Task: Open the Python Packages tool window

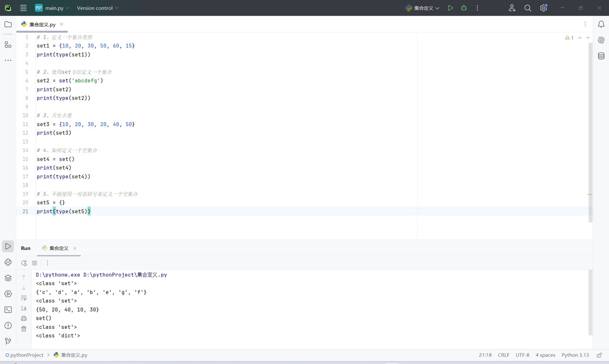Action: click(8, 278)
